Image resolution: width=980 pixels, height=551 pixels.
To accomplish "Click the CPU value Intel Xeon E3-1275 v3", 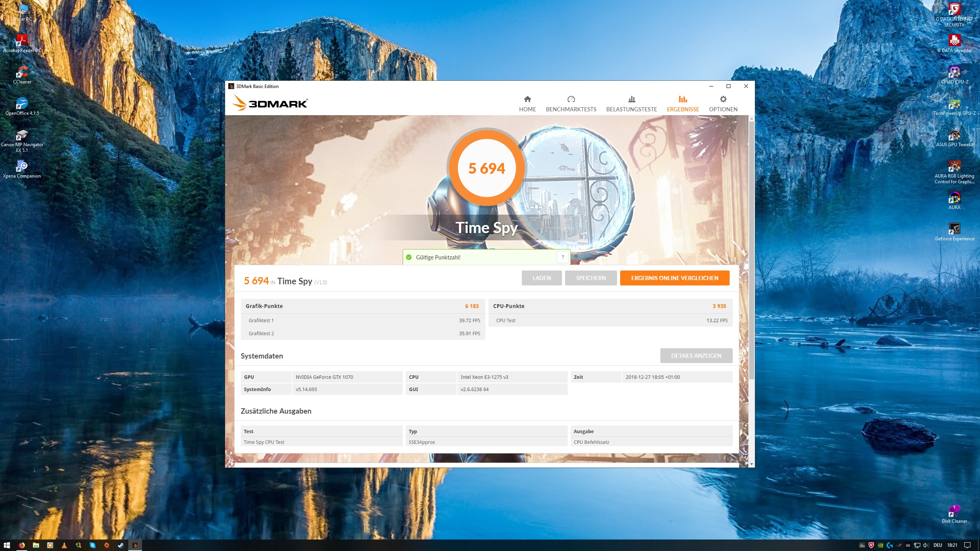I will (x=484, y=377).
